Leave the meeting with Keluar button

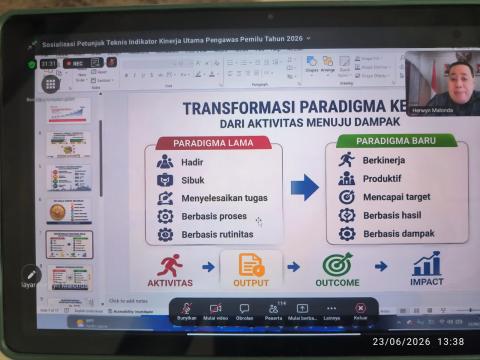pos(360,311)
